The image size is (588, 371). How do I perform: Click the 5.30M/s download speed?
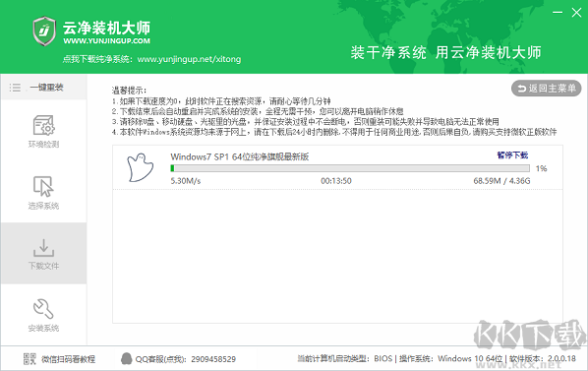tap(186, 181)
